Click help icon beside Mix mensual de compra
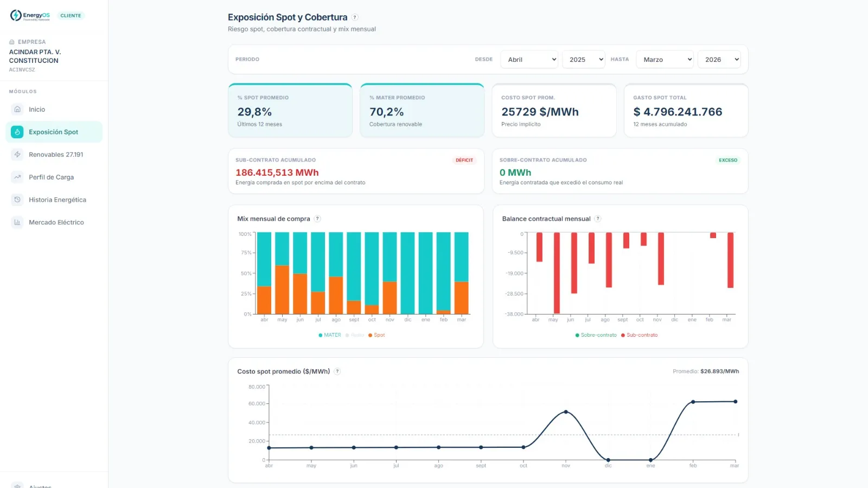Image resolution: width=868 pixels, height=488 pixels. [317, 219]
